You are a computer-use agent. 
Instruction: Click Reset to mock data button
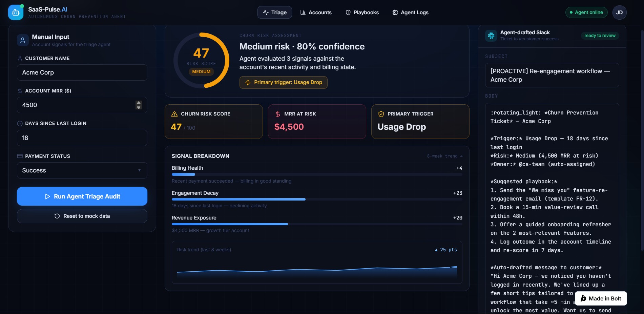82,216
